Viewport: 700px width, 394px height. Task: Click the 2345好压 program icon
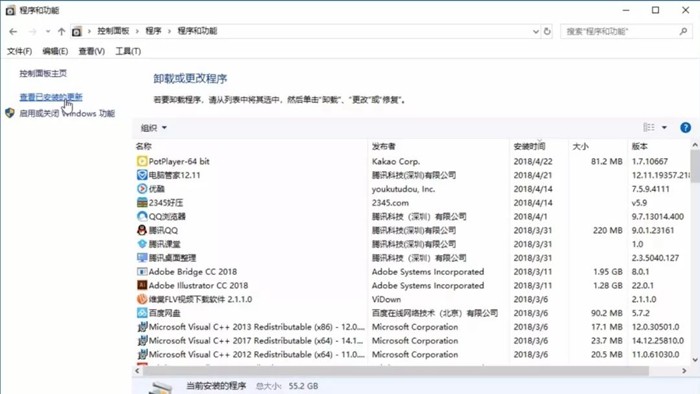coord(142,203)
